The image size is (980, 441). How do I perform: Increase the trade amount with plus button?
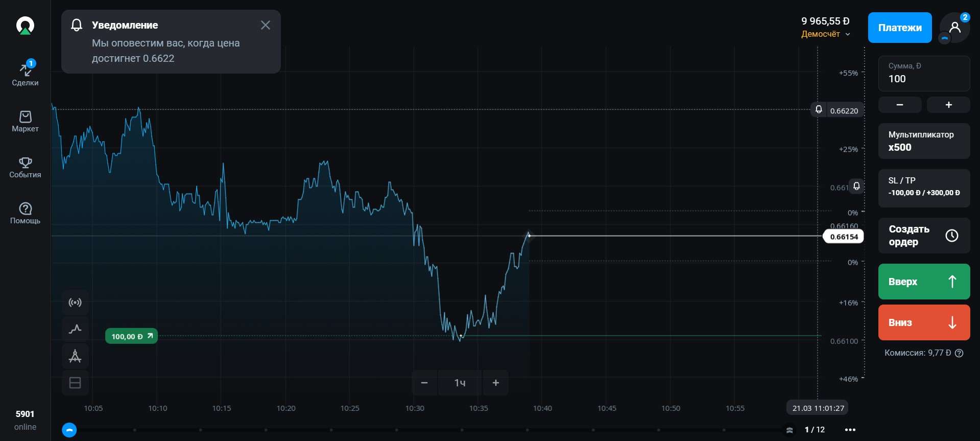click(948, 105)
